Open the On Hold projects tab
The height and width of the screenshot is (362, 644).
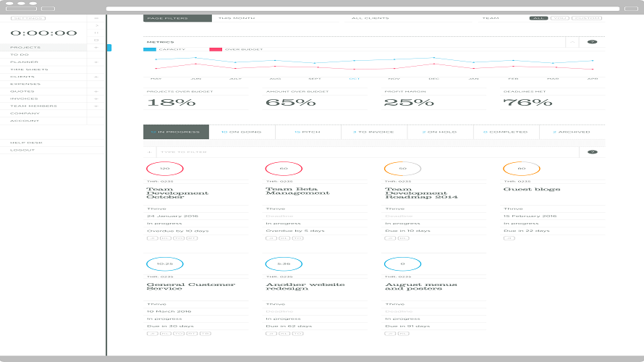440,132
